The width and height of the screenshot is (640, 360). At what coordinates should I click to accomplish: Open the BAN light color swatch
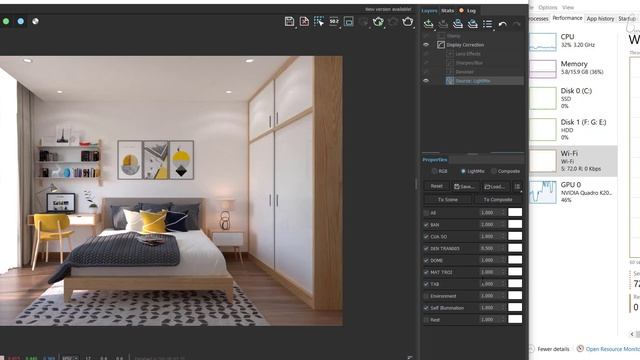pyautogui.click(x=515, y=224)
